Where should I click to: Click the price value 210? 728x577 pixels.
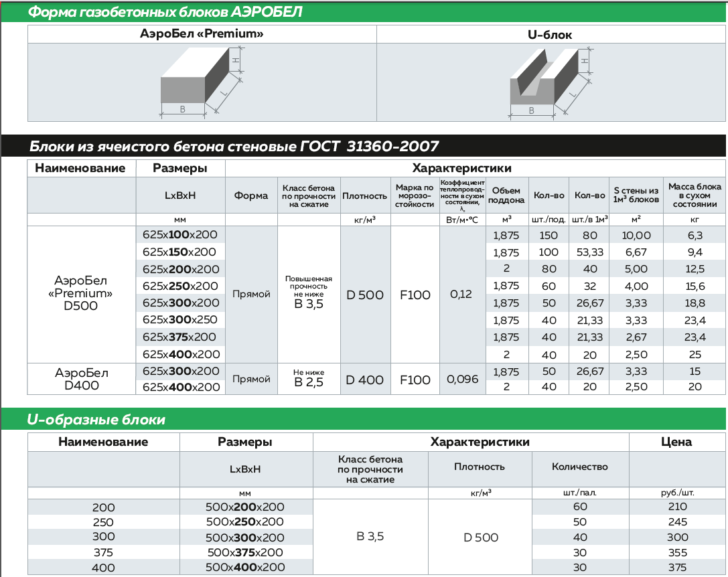677,507
